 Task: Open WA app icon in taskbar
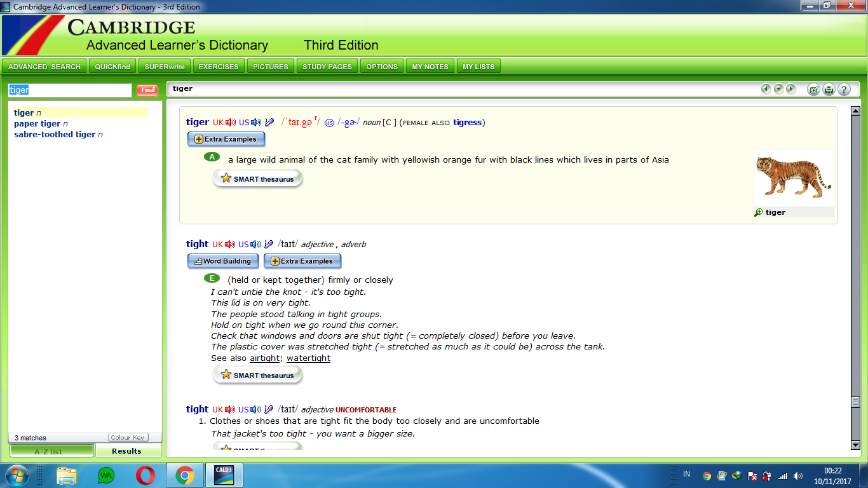[106, 475]
